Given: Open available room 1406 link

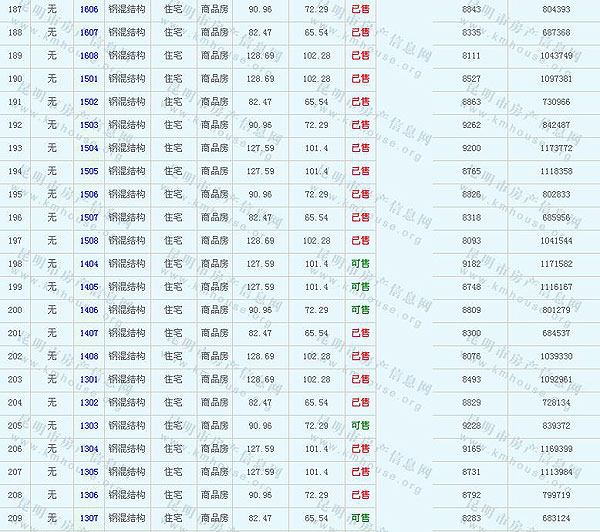Looking at the screenshot, I should [x=89, y=310].
